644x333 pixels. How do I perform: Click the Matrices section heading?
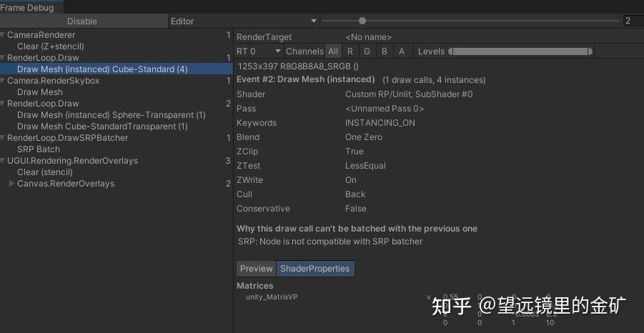254,286
